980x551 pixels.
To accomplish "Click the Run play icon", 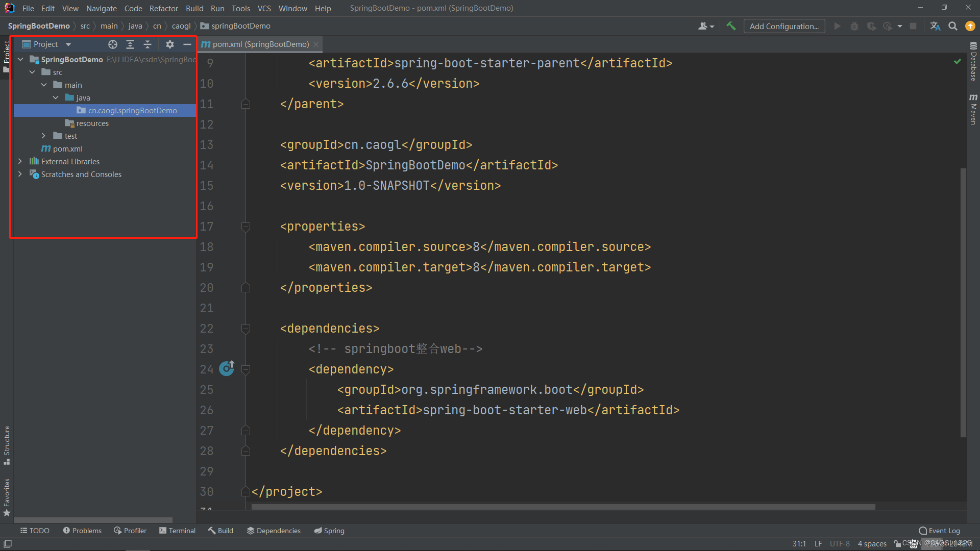I will tap(837, 26).
